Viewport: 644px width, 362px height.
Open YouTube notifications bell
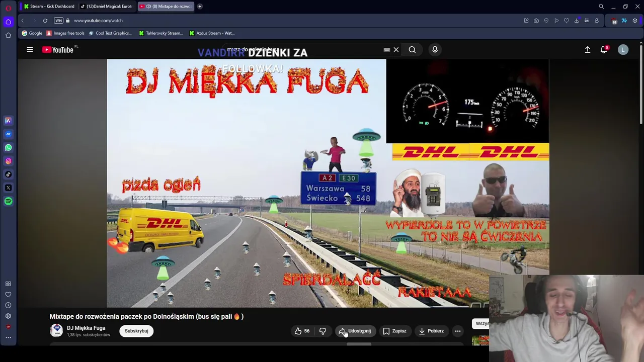[x=604, y=50]
